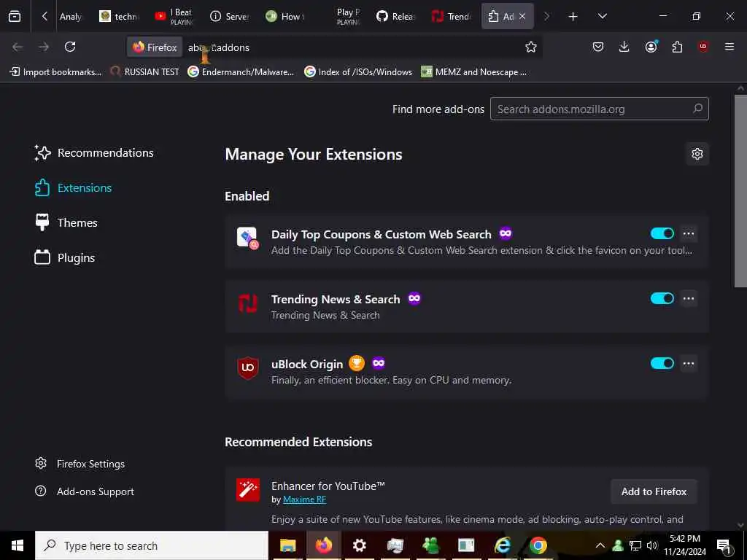Click the page vertical scrollbar thumb
This screenshot has width=747, height=560.
tap(740, 190)
